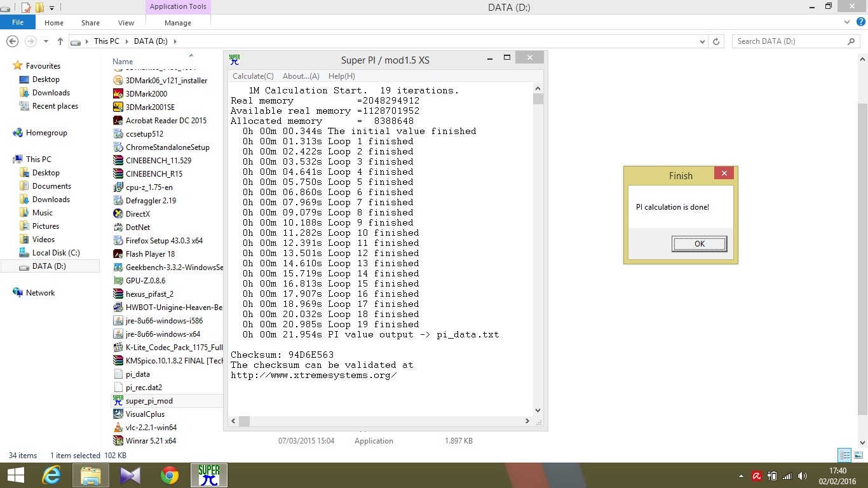The image size is (868, 488).
Task: Select the CINEBENCH_11.529 archive icon
Action: (x=118, y=161)
